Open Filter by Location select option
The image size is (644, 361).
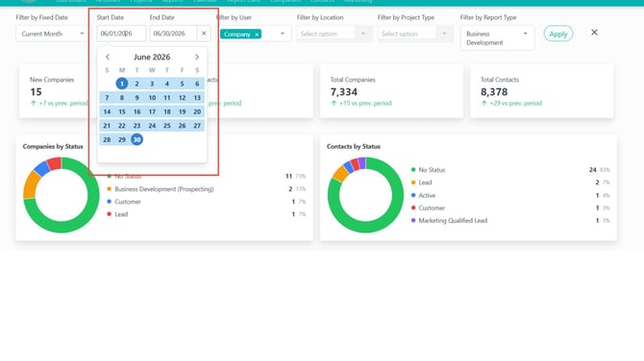click(334, 34)
